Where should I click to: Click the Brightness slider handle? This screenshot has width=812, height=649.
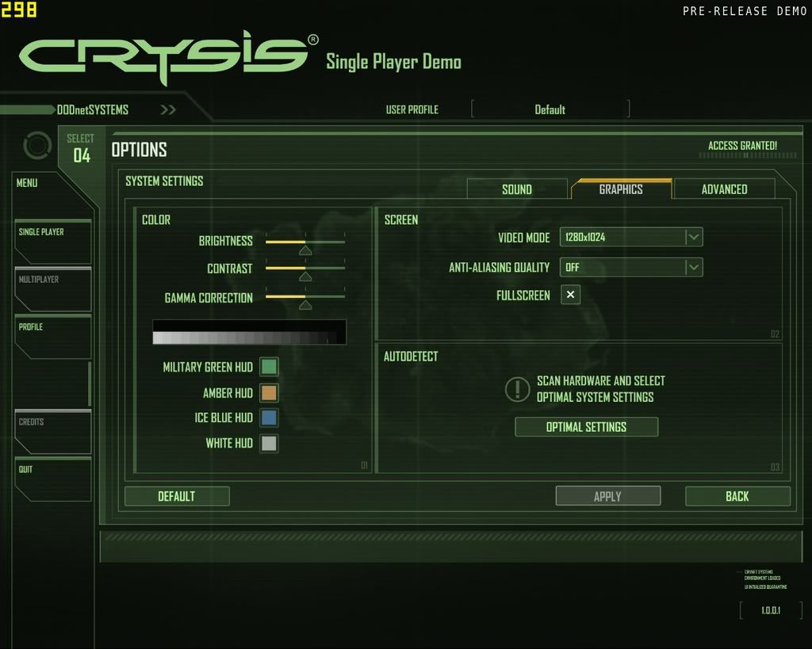click(x=305, y=250)
